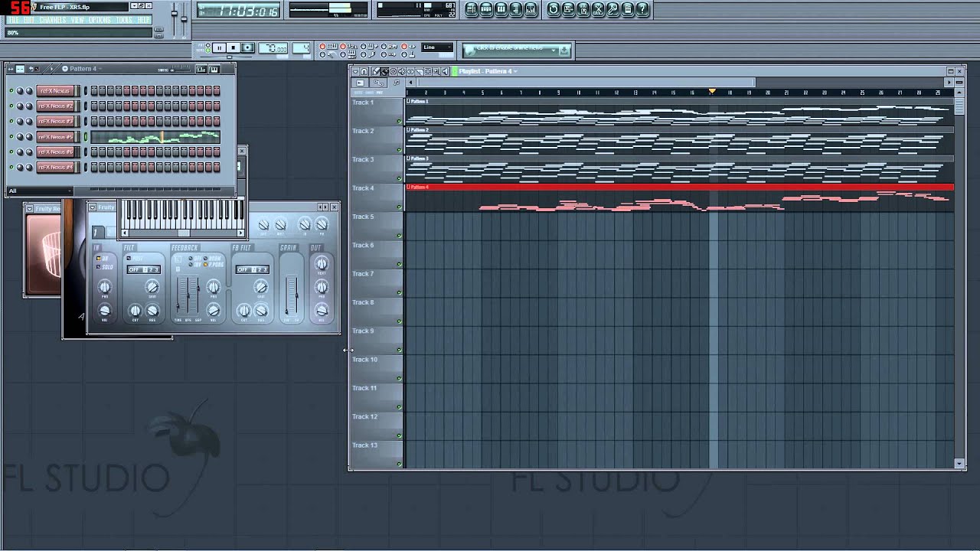The image size is (980, 551).
Task: Click the orange playhead marker on the timeline
Action: [x=712, y=91]
